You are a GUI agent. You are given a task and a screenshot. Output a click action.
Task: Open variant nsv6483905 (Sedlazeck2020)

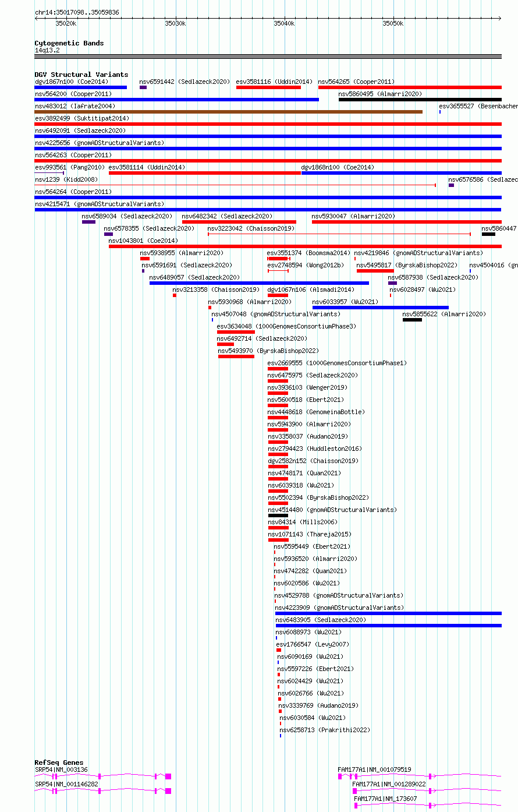[389, 626]
